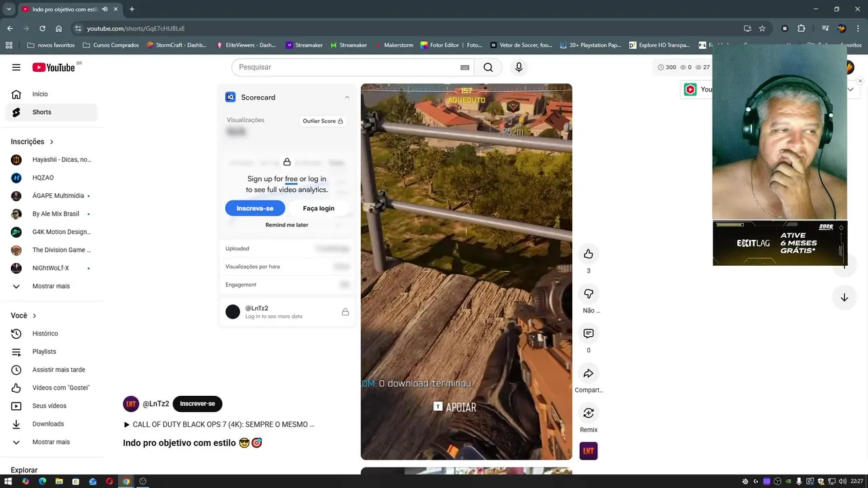Open Remix options for the short
The width and height of the screenshot is (868, 488).
click(589, 413)
